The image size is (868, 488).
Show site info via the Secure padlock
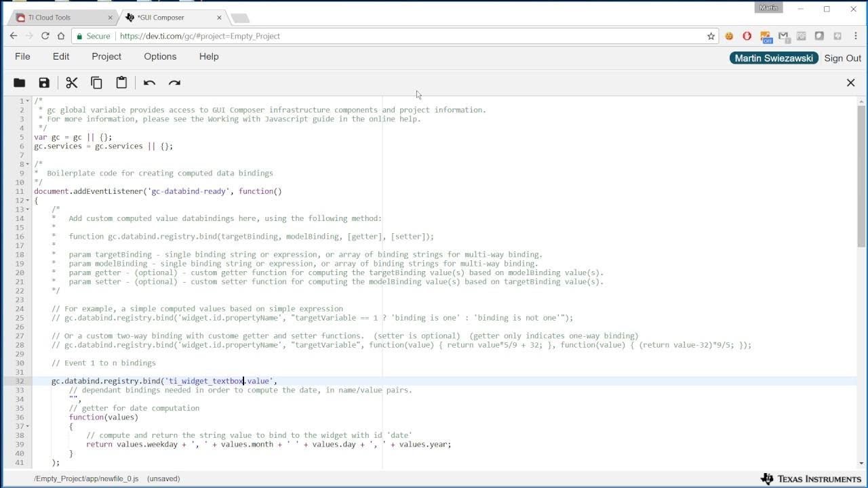[x=94, y=36]
